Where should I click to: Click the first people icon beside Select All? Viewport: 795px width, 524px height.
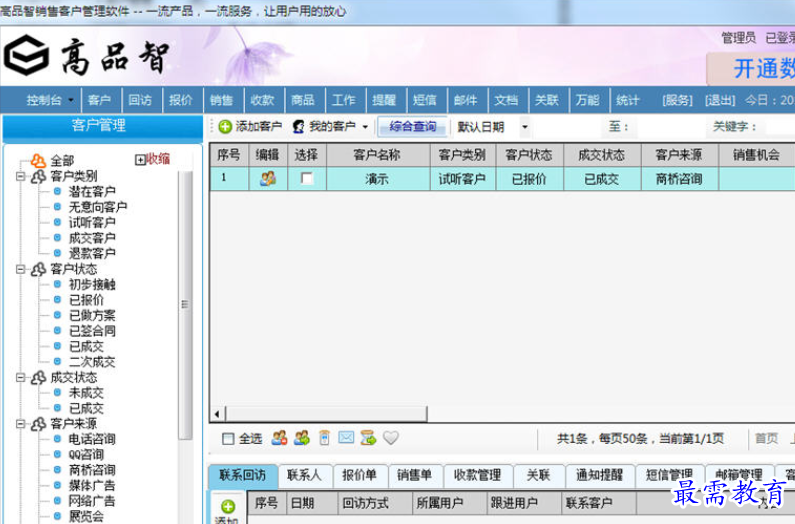click(x=279, y=438)
